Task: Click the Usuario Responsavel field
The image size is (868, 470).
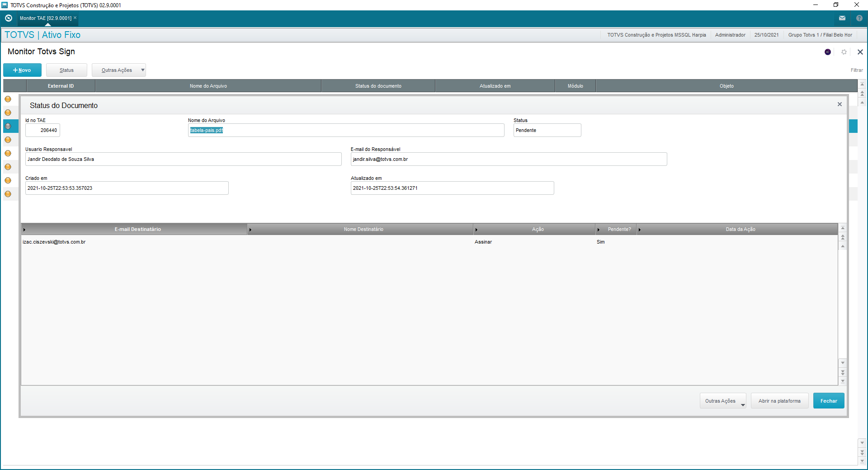Action: pos(183,159)
